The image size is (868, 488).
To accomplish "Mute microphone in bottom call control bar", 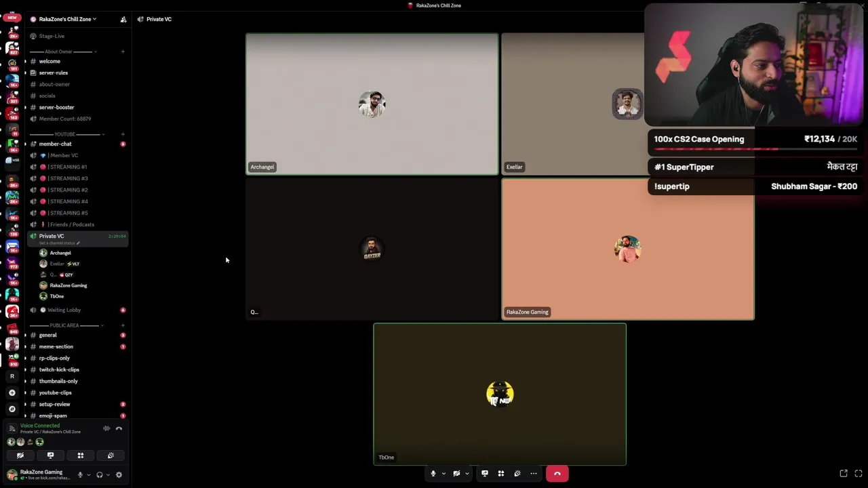I will coord(433,474).
